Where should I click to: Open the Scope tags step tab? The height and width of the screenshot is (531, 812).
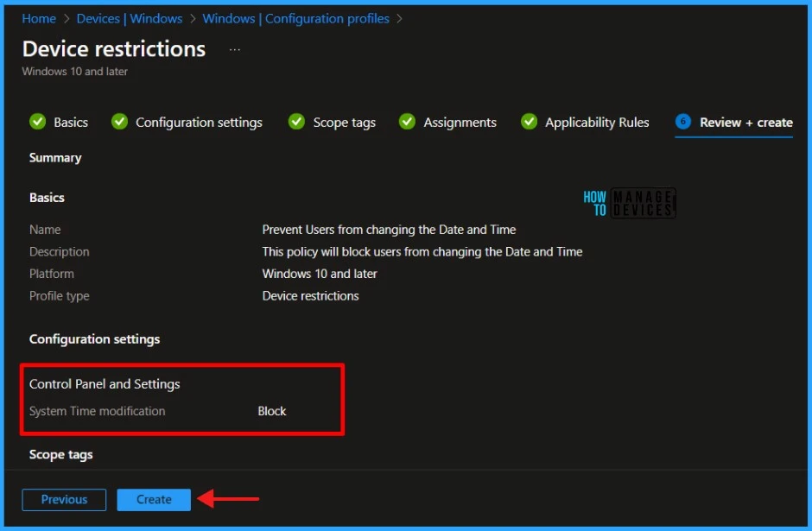(x=345, y=122)
